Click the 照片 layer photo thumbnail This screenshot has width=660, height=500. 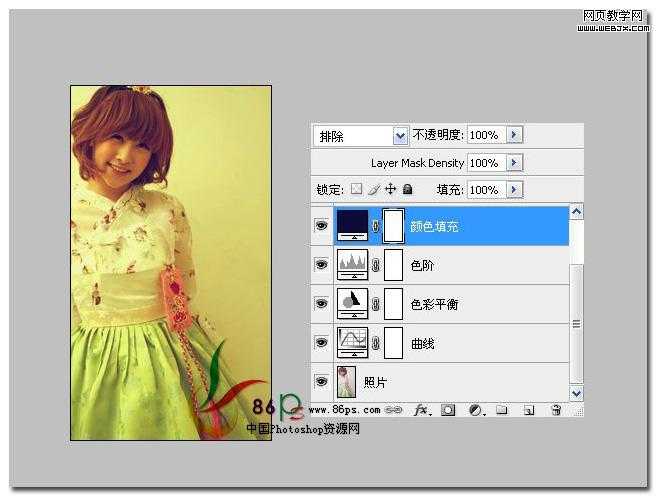(x=346, y=382)
